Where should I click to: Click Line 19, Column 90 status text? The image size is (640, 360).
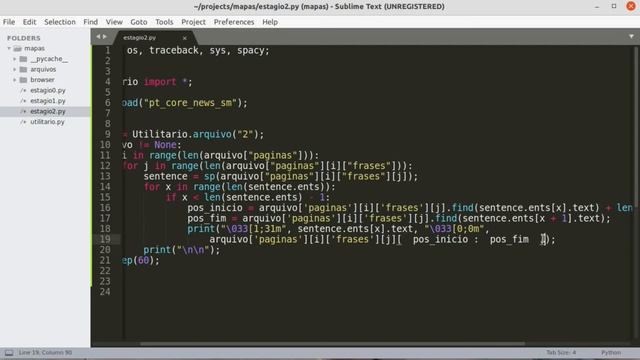point(45,353)
